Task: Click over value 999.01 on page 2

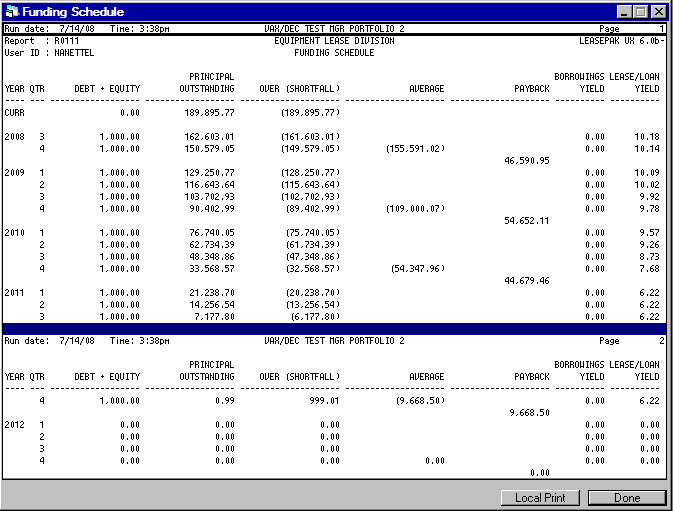Action: (x=324, y=401)
